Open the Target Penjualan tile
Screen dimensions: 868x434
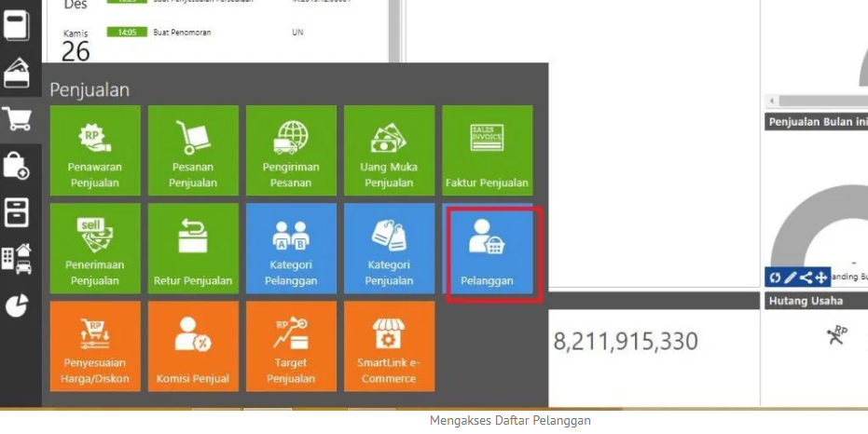coord(291,346)
